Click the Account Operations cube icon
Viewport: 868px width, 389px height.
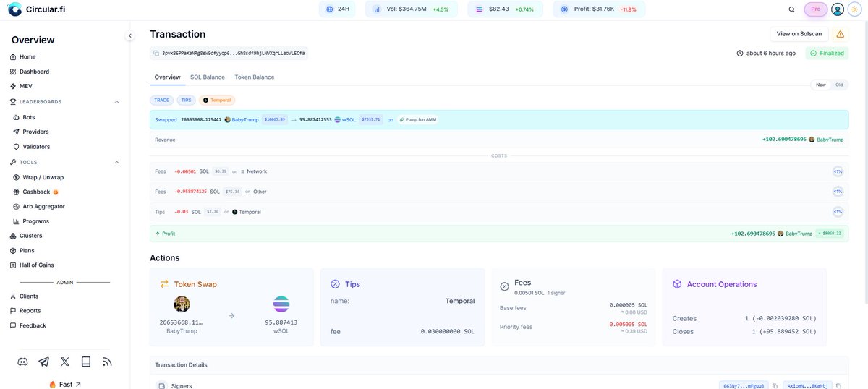(x=677, y=284)
